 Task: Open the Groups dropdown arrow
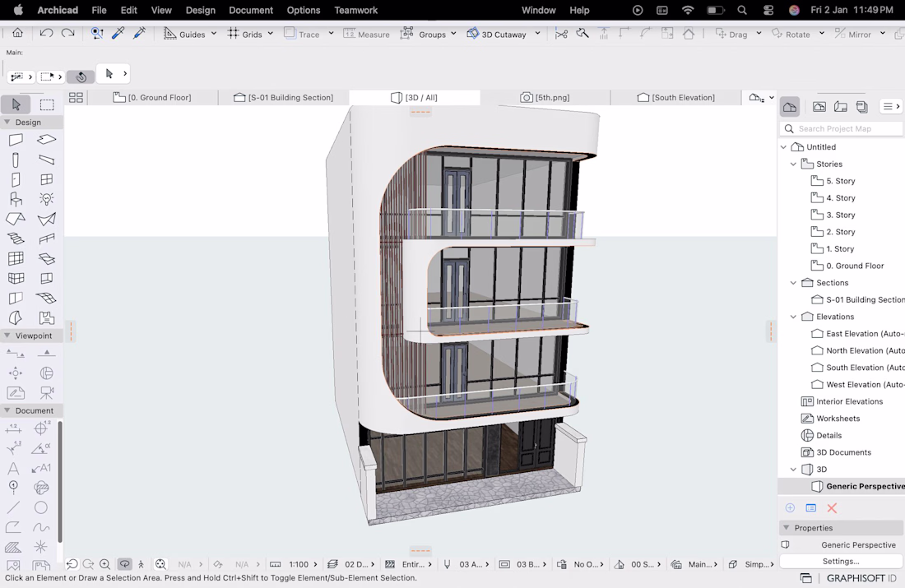pyautogui.click(x=453, y=34)
